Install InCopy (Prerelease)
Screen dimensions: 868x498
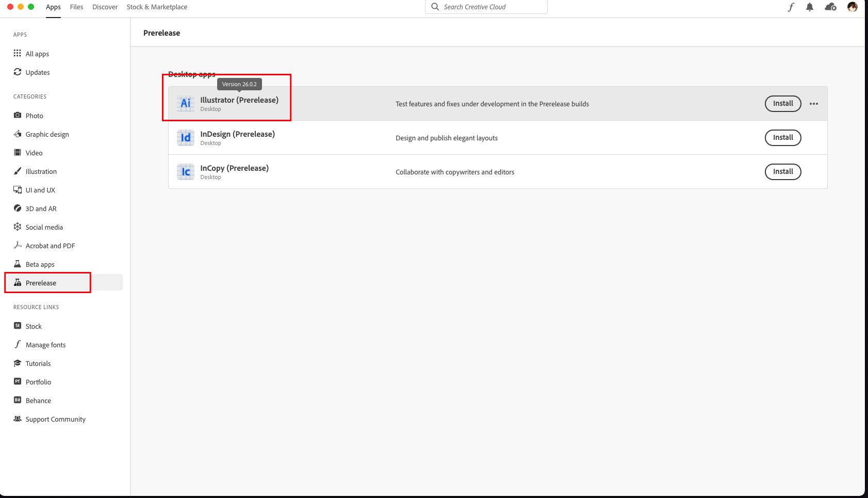(783, 172)
